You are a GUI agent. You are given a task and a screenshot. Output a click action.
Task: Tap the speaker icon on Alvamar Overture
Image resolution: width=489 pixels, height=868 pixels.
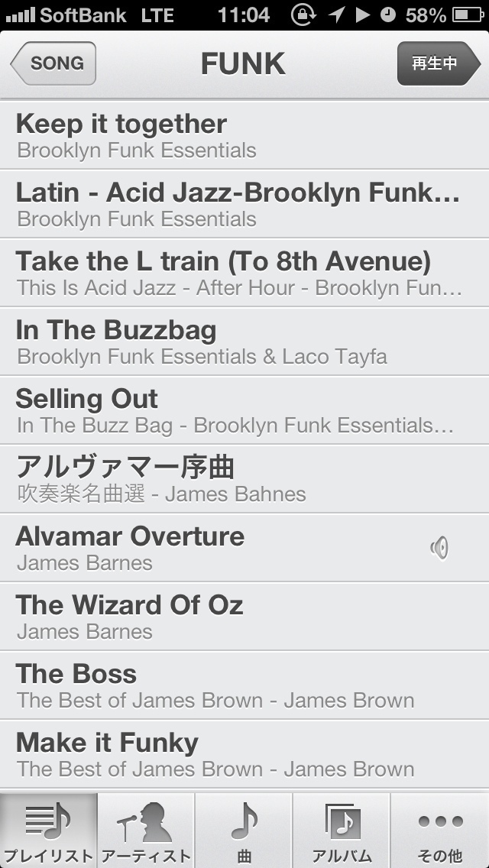(x=439, y=549)
